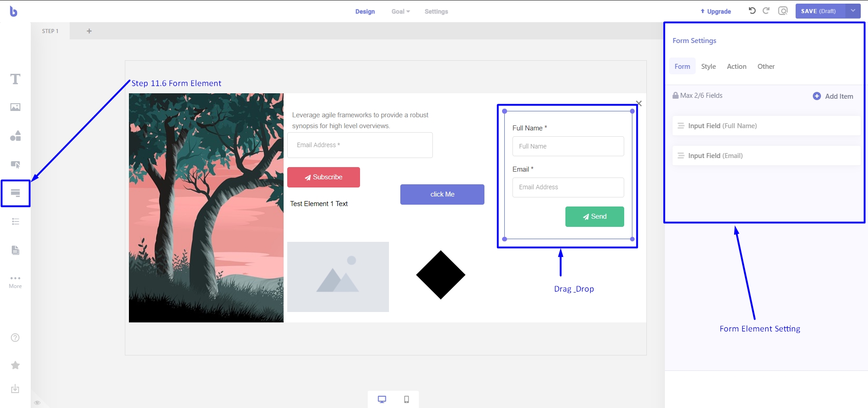Click the import/download icon in sidebar

tap(15, 389)
